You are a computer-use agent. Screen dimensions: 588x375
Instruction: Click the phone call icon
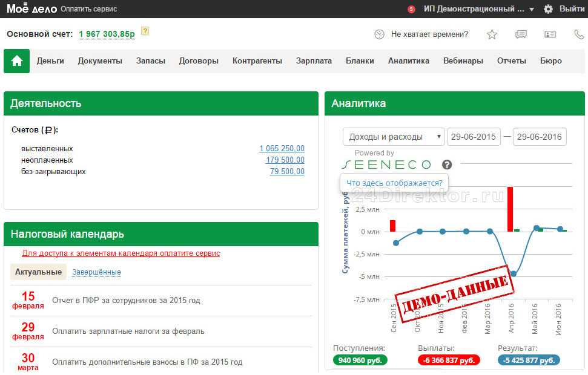click(578, 34)
